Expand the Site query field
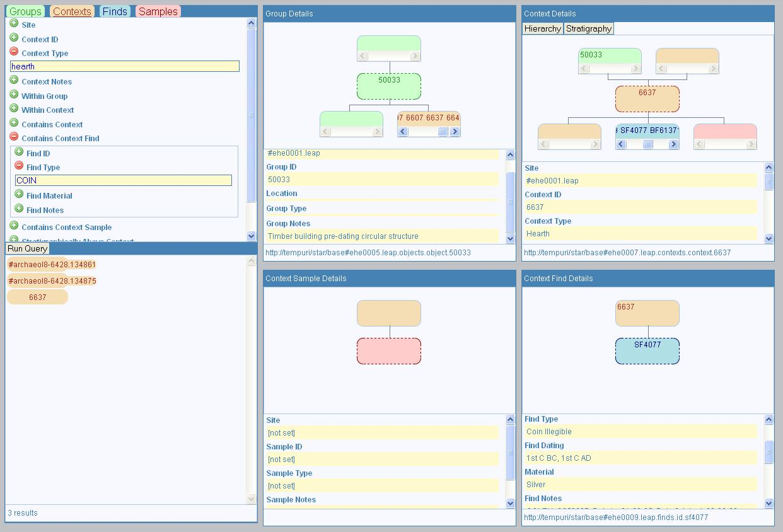The image size is (783, 532). pos(14,23)
